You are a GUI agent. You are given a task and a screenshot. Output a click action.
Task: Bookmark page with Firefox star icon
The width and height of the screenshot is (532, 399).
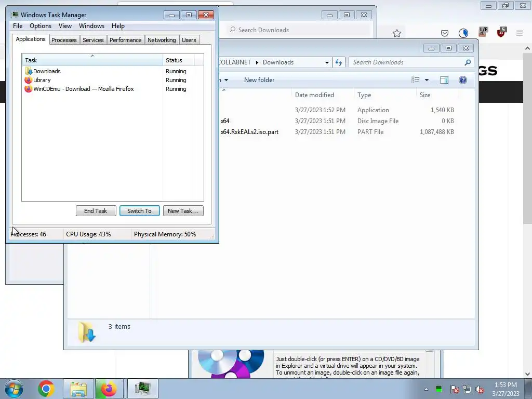click(x=396, y=33)
